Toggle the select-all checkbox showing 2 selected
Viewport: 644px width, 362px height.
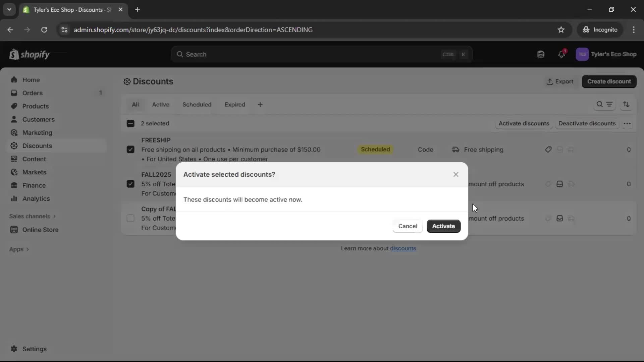click(130, 123)
